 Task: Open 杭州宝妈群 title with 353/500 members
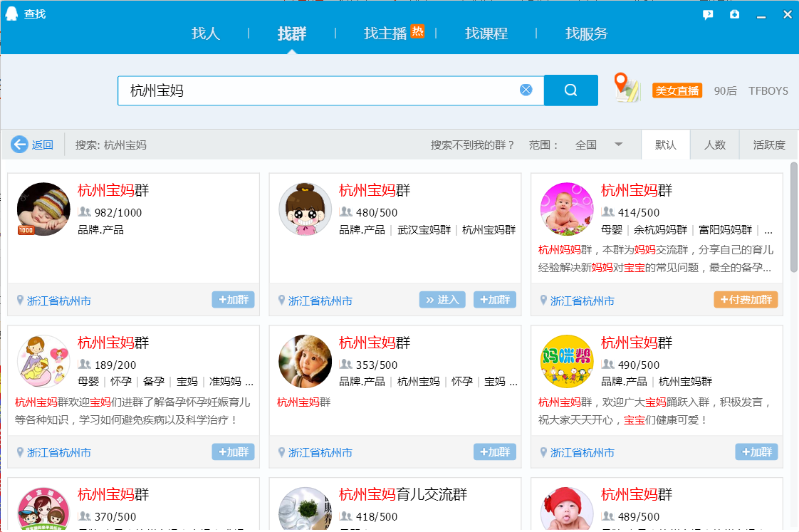(375, 343)
